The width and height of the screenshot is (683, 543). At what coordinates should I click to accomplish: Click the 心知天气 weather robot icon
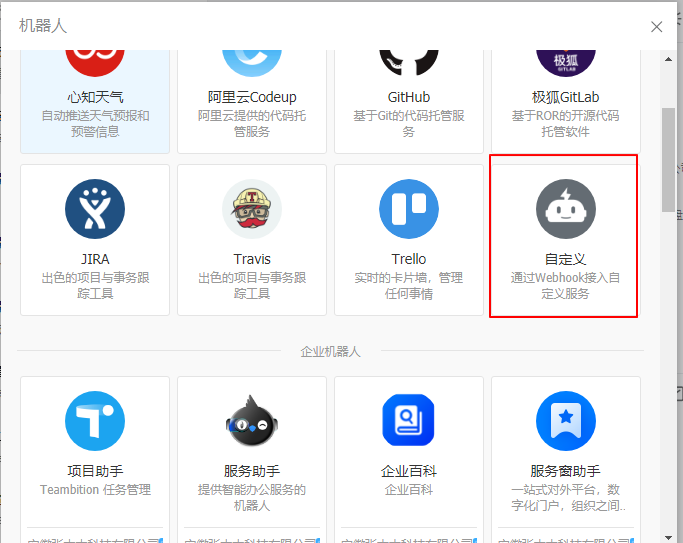tap(95, 63)
